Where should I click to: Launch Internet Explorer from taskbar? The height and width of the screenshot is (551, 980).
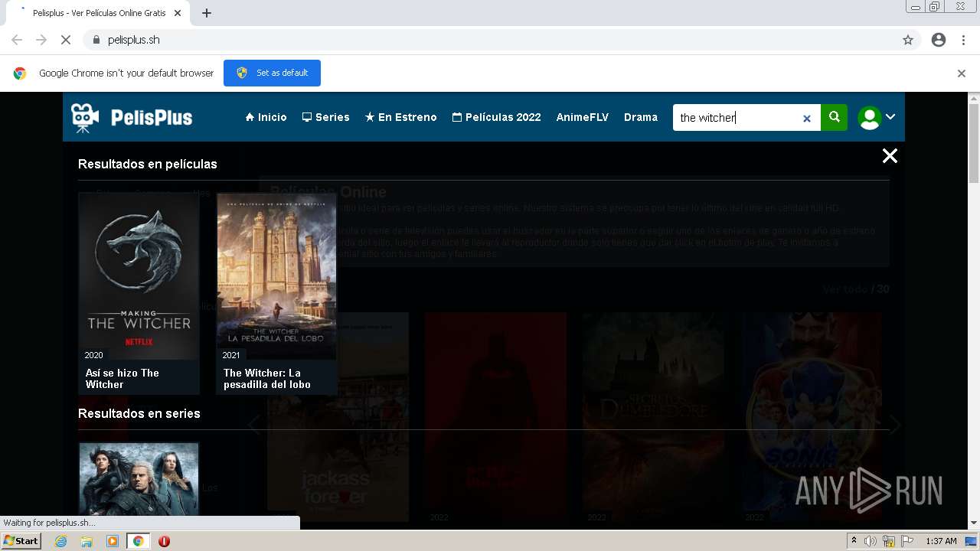(x=61, y=541)
